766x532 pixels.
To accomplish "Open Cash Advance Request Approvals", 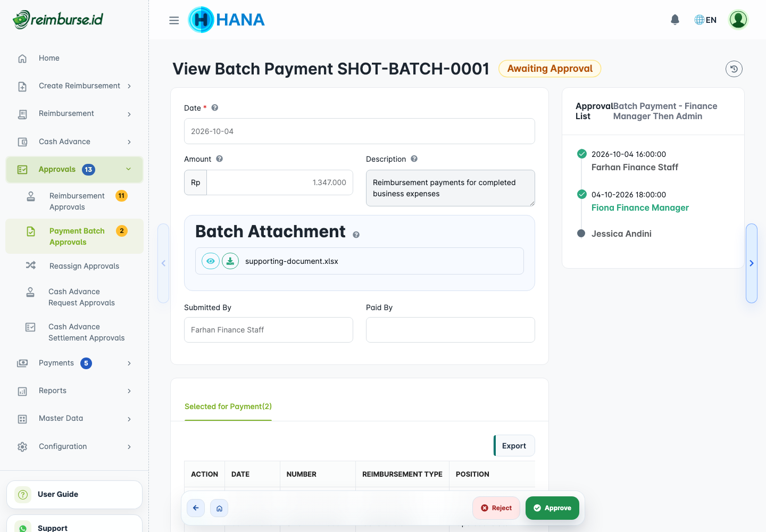I will 74,297.
